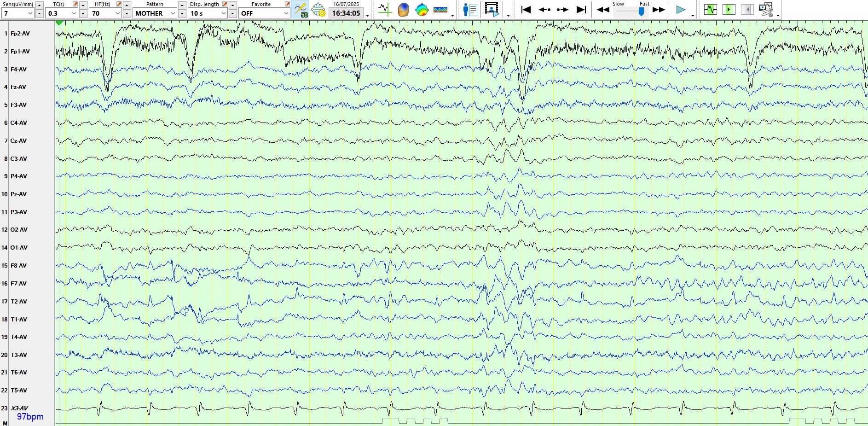Jump to the start of the recording
This screenshot has width=868, height=426.
(526, 9)
